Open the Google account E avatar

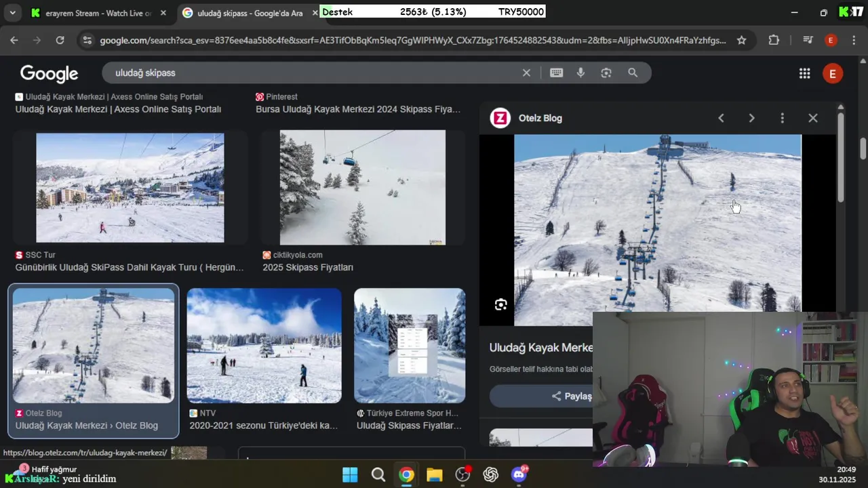833,73
